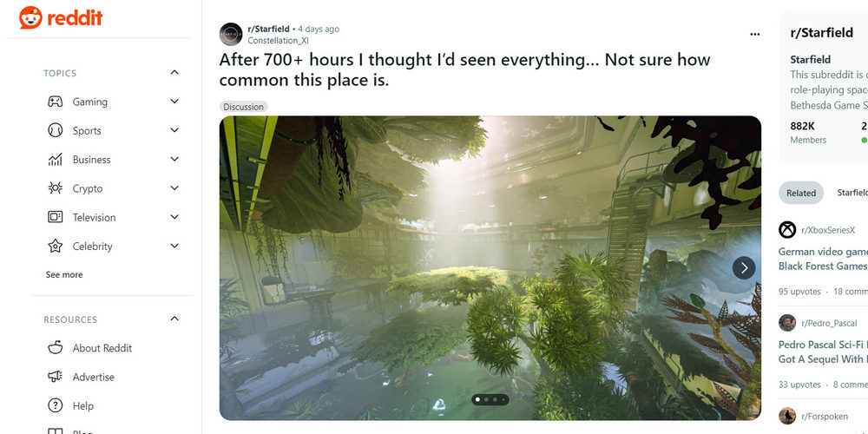The image size is (868, 434).
Task: Open the post's three-dot options menu
Action: pos(754,35)
